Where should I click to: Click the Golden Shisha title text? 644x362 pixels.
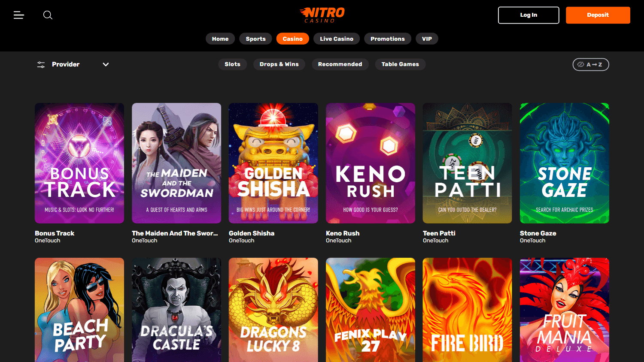[x=252, y=233]
